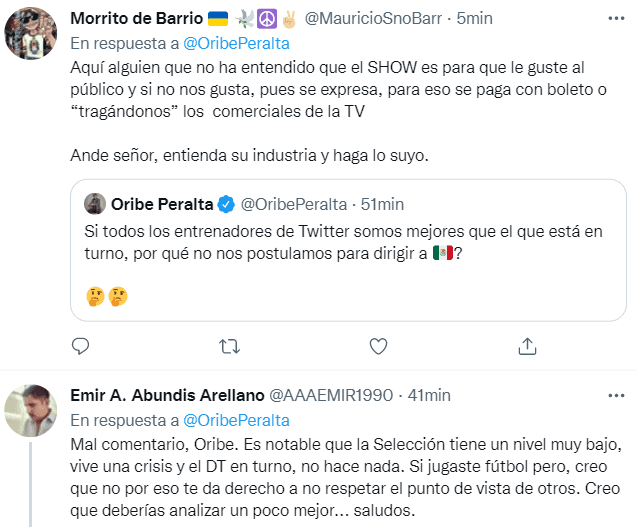Retweet the Morrito de Barrio tweet
The width and height of the screenshot is (637, 527).
229,347
